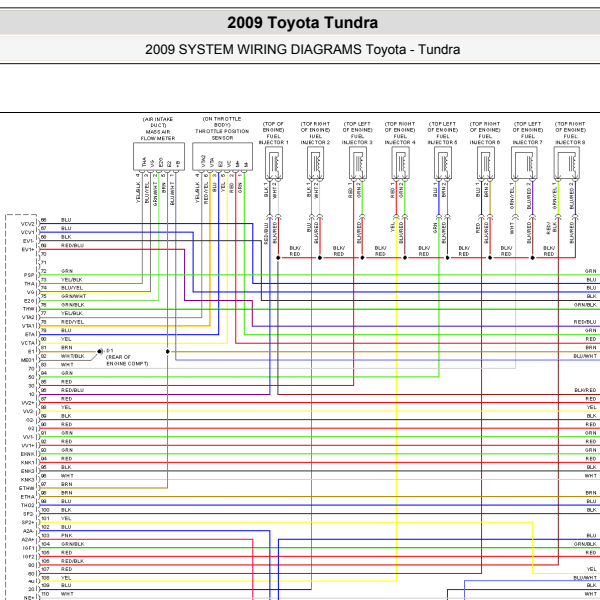Click the Mass Air Flow Meter connector box

click(x=159, y=157)
